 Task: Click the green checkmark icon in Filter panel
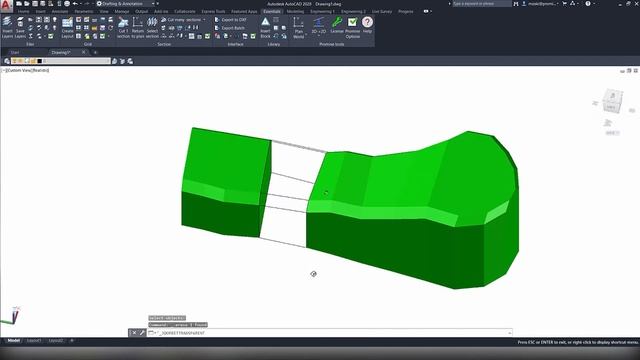[51, 36]
